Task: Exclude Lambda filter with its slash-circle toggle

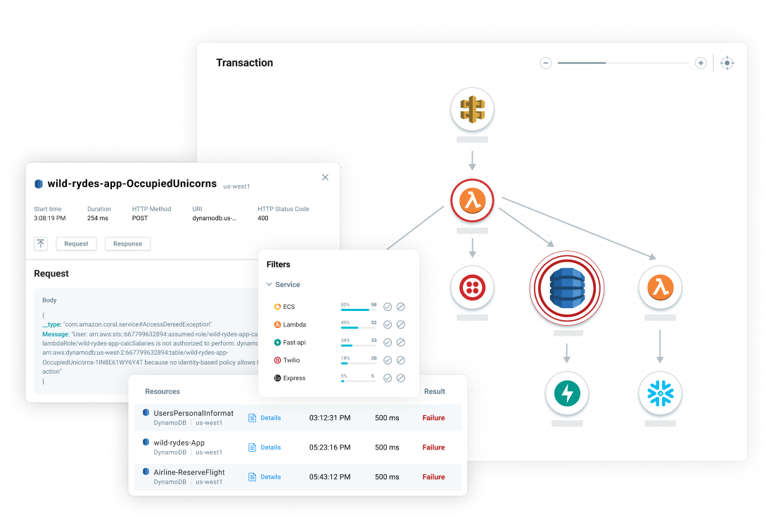Action: pos(401,324)
